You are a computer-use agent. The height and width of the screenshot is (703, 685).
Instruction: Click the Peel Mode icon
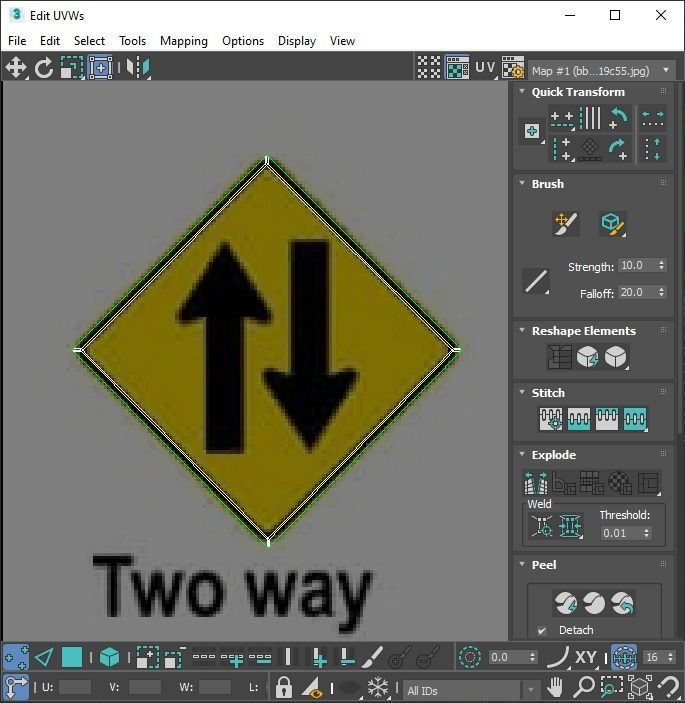(x=594, y=603)
